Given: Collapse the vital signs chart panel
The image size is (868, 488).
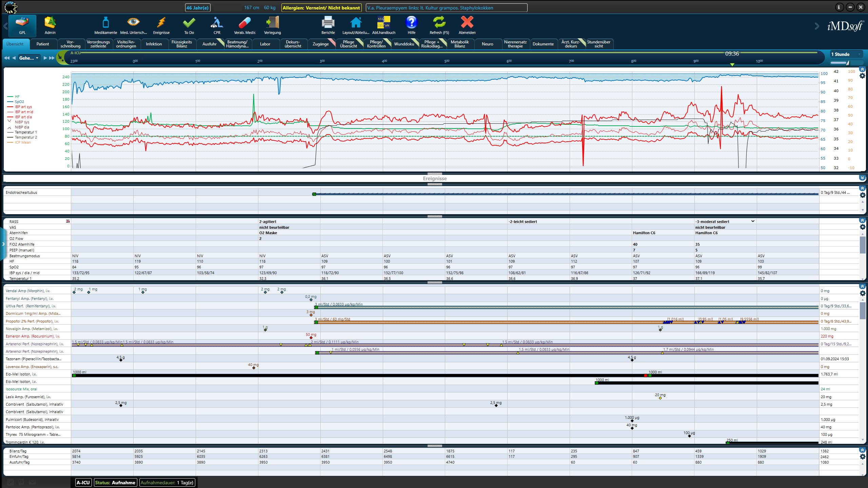Looking at the screenshot, I should click(862, 69).
